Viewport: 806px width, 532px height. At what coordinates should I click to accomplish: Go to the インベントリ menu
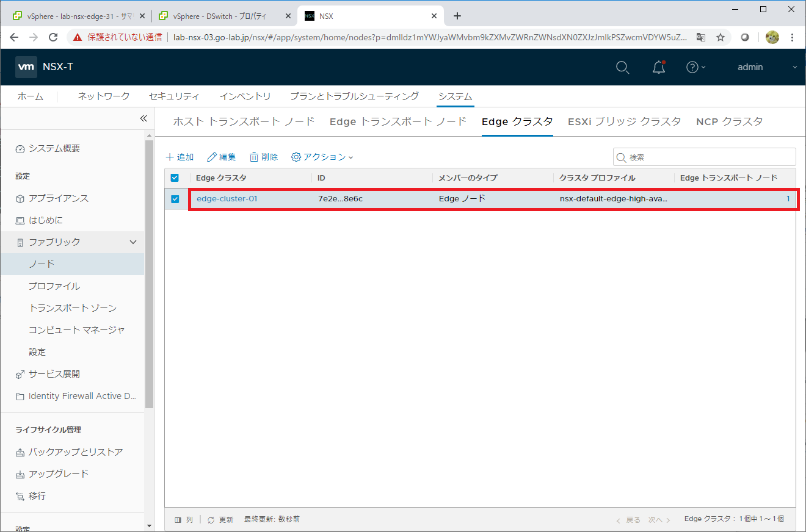(245, 96)
